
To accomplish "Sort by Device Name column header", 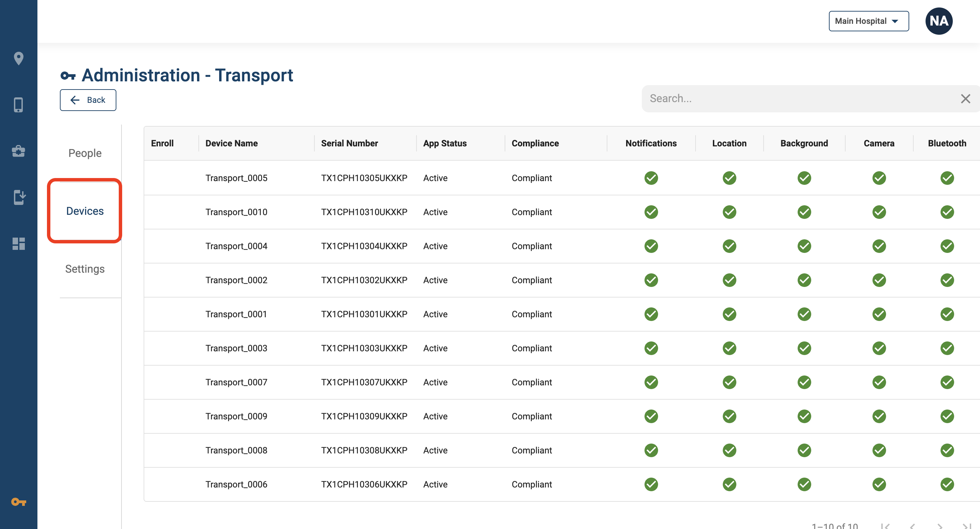I will [231, 143].
